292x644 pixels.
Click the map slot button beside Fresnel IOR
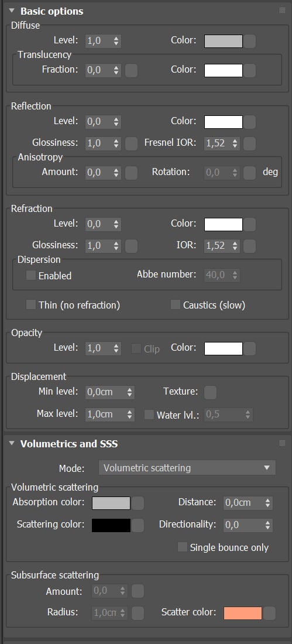pos(250,144)
